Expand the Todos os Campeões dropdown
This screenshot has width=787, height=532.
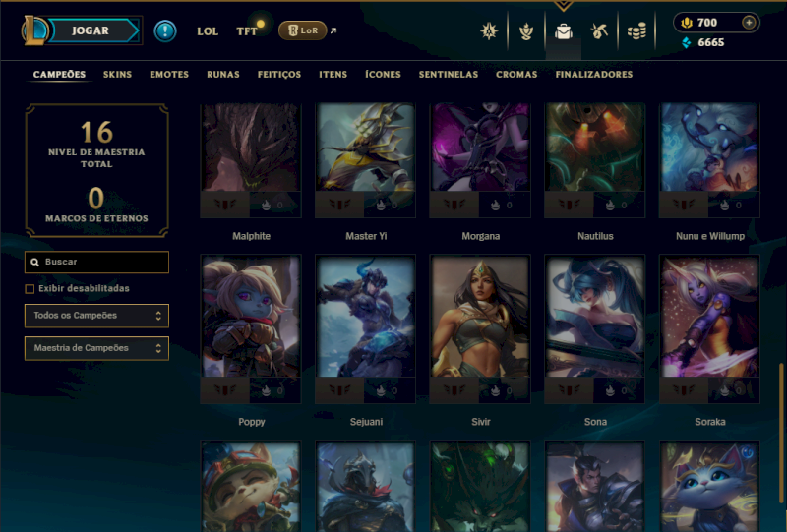96,316
